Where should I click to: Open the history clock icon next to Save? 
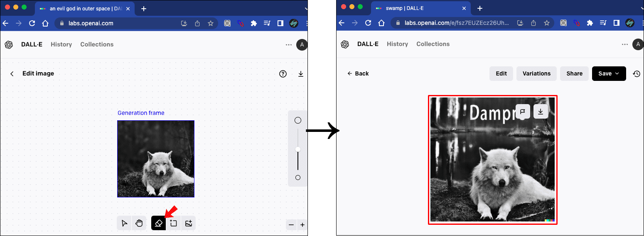point(637,74)
